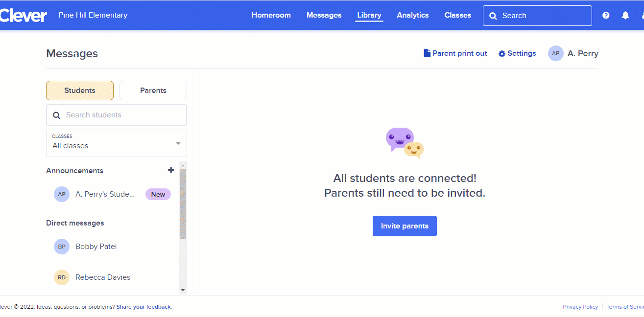Click the plus icon beside Announcements
The height and width of the screenshot is (317, 644).
pyautogui.click(x=171, y=170)
